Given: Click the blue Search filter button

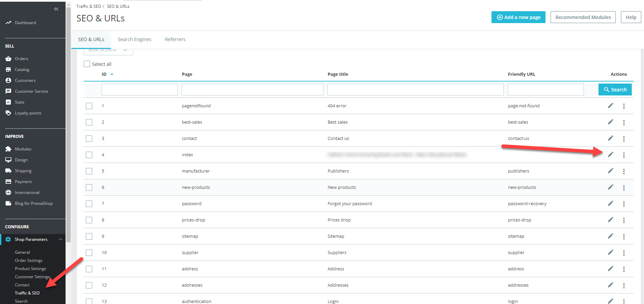Looking at the screenshot, I should tap(615, 90).
